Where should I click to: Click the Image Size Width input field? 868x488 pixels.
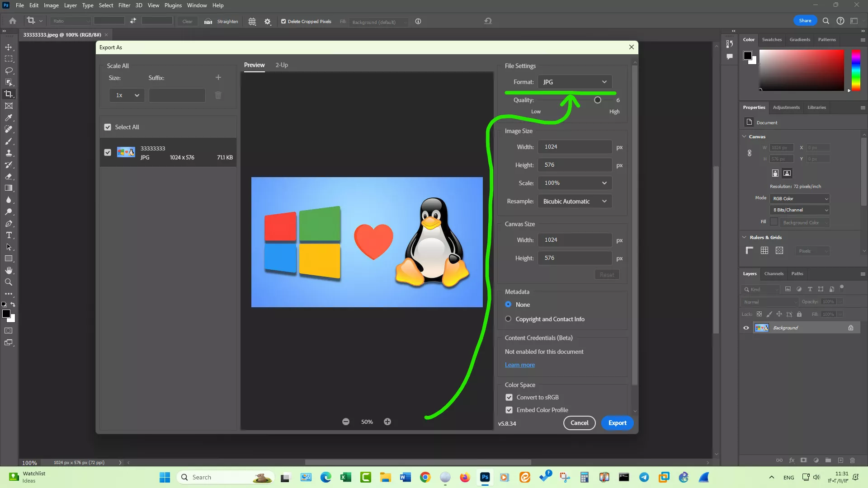click(575, 147)
